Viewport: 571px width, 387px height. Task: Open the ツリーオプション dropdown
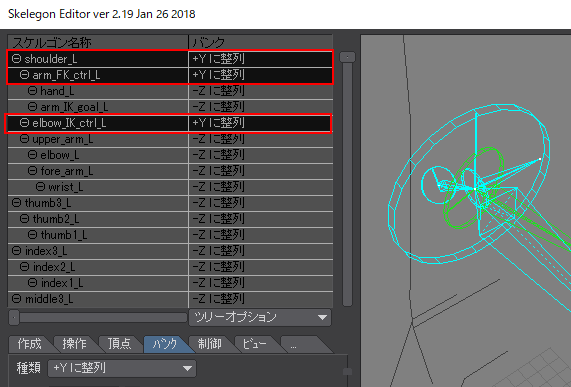pyautogui.click(x=260, y=317)
